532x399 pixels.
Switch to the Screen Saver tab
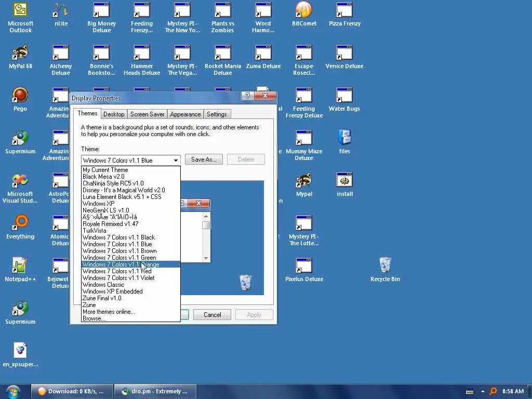point(147,114)
